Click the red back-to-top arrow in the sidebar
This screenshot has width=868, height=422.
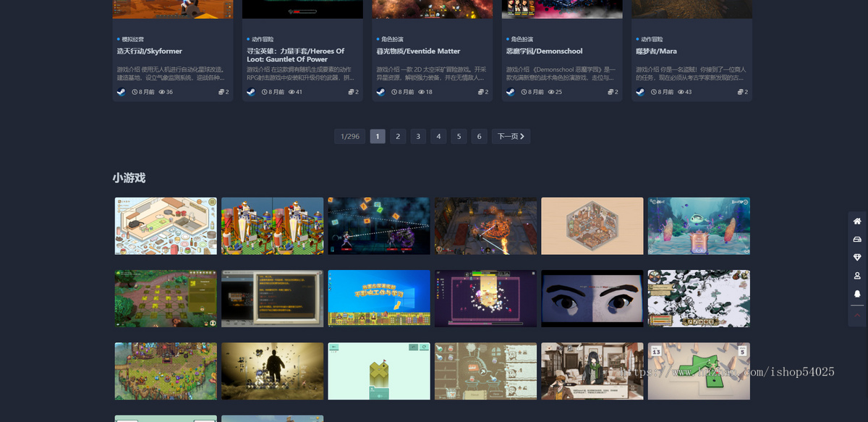857,316
